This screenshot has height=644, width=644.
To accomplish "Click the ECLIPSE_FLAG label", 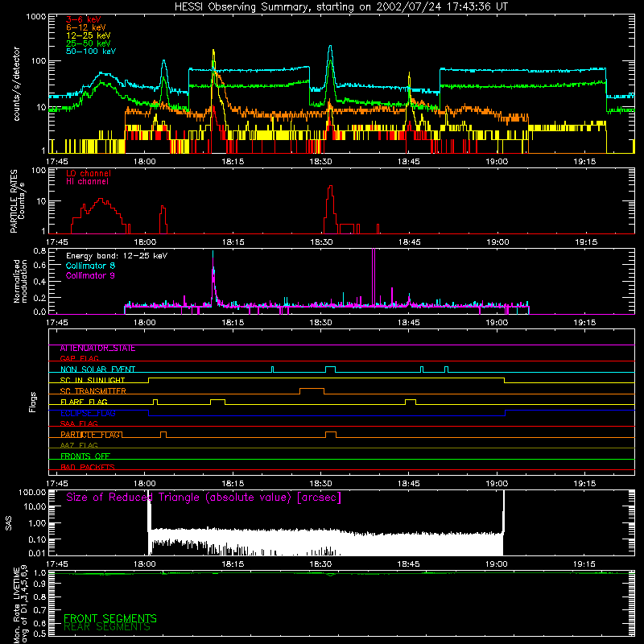I will [x=88, y=413].
